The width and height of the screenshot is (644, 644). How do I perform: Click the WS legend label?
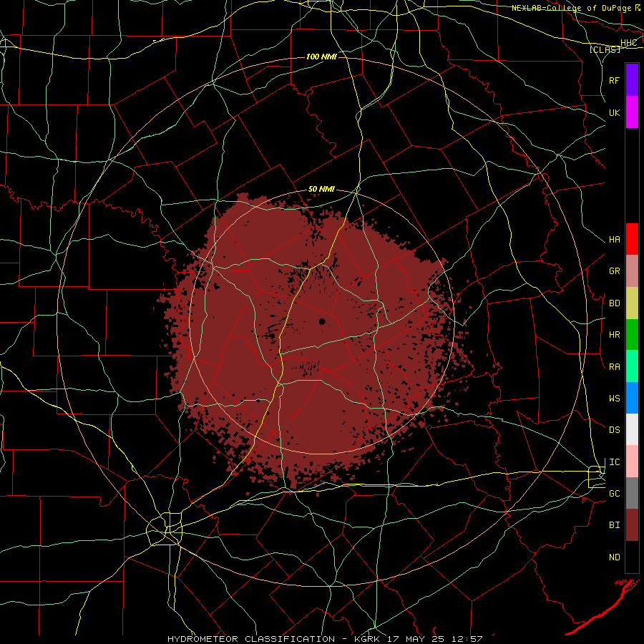coord(614,399)
